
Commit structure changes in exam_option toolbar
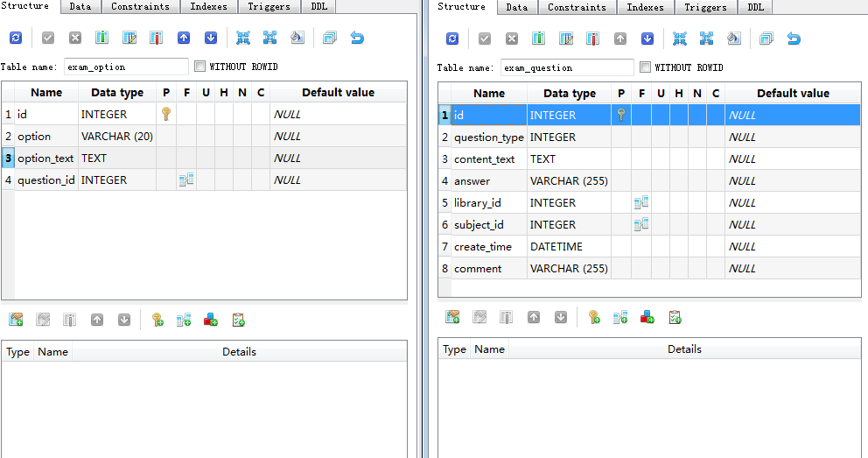click(x=48, y=38)
